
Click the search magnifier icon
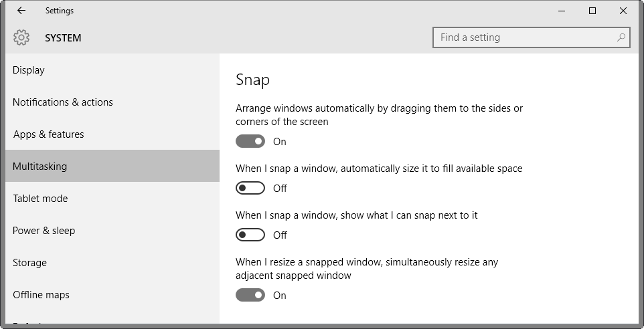pos(621,37)
